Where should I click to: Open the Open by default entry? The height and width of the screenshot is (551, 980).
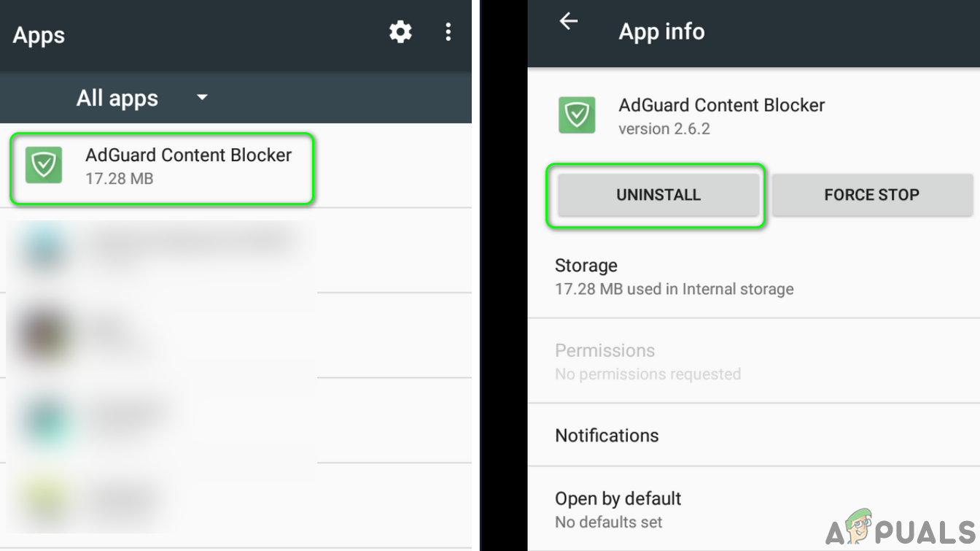click(x=753, y=509)
